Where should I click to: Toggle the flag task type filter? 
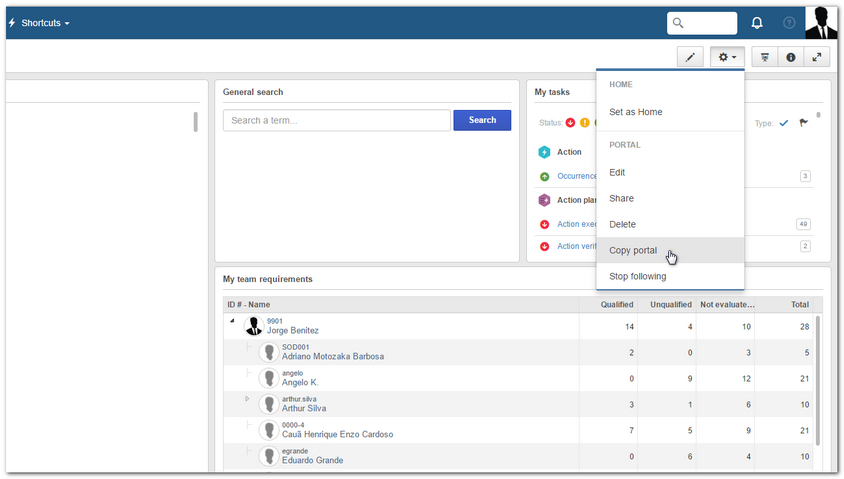click(804, 123)
